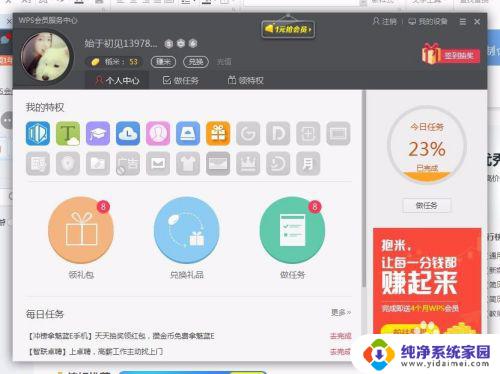Click the gray 广告 ad-blocking privilege icon
Viewport: 500px width, 374px height.
pos(128,163)
